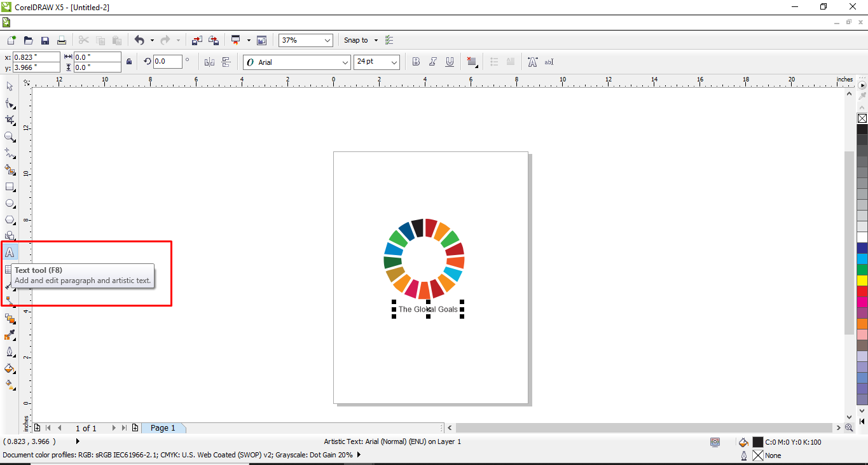Screen dimensions: 868x465
Task: Add page after current page
Action: pyautogui.click(x=135, y=428)
